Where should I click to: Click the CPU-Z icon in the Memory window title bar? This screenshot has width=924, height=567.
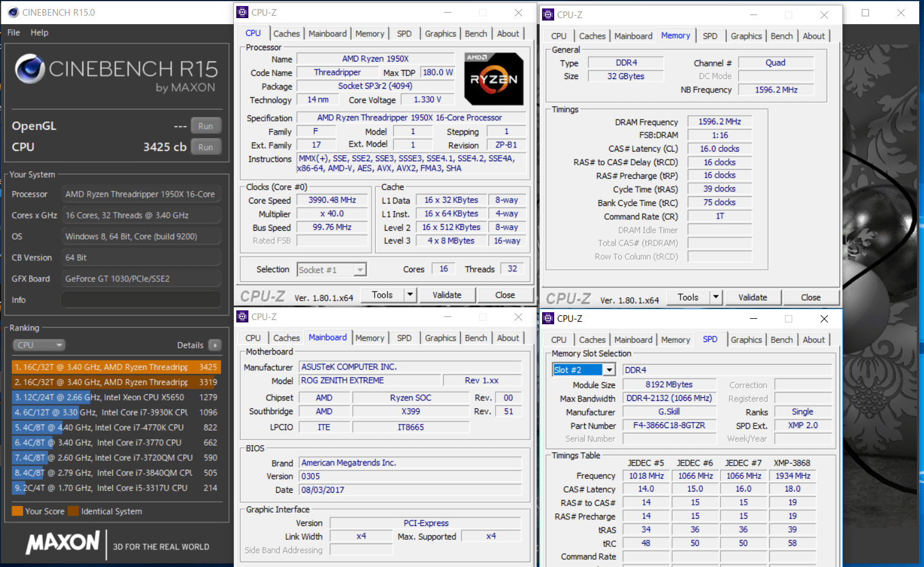click(x=548, y=14)
